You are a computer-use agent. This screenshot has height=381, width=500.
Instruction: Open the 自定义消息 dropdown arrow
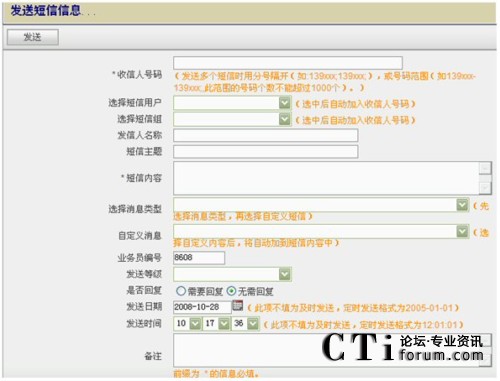[x=462, y=231]
